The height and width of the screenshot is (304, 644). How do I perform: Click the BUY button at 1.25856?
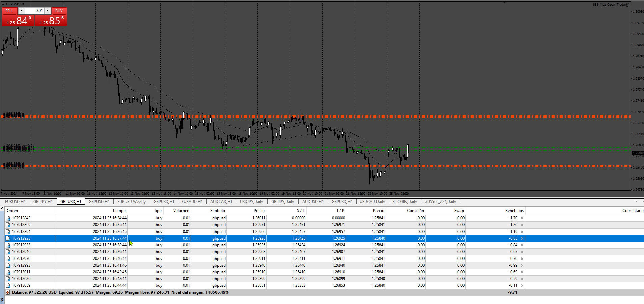click(x=51, y=17)
